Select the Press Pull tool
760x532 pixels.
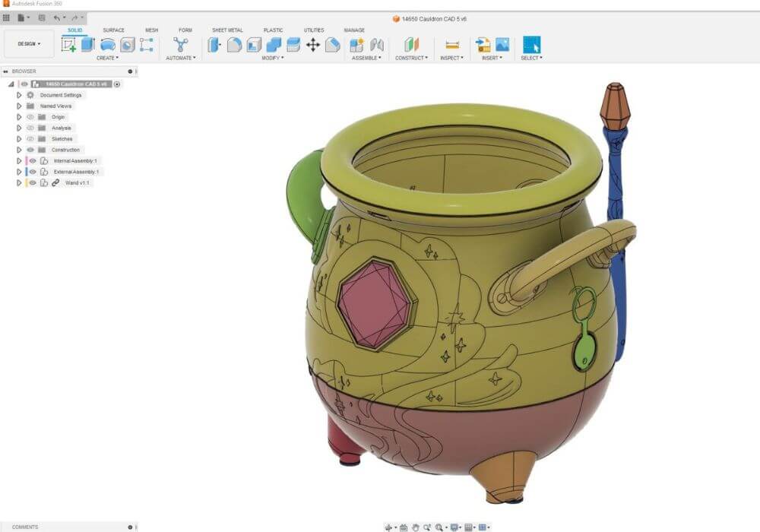(x=214, y=45)
